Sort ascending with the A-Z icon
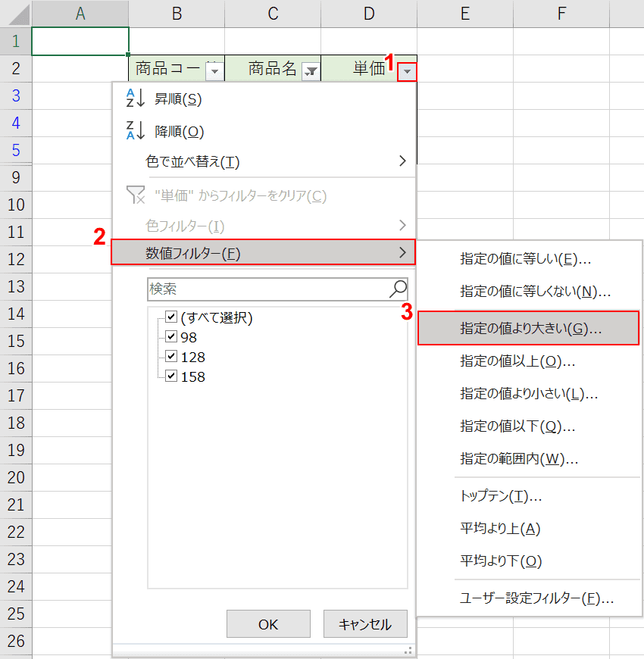This screenshot has width=644, height=659. click(x=136, y=98)
